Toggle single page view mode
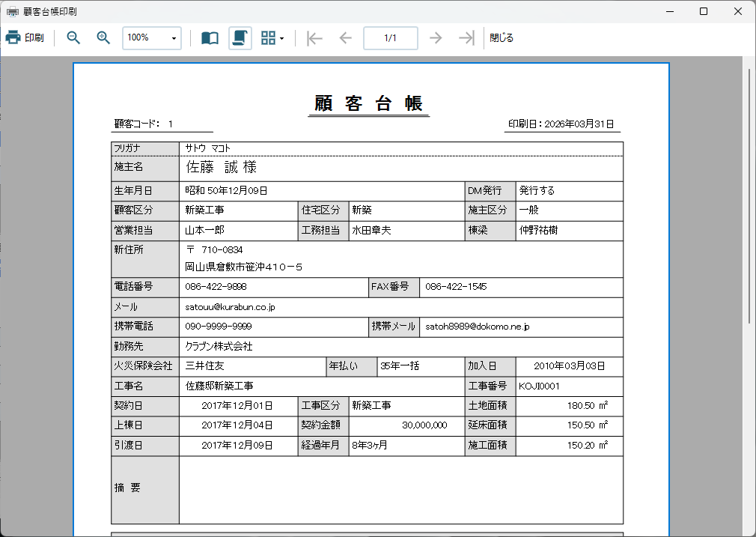This screenshot has height=537, width=756. tap(240, 37)
